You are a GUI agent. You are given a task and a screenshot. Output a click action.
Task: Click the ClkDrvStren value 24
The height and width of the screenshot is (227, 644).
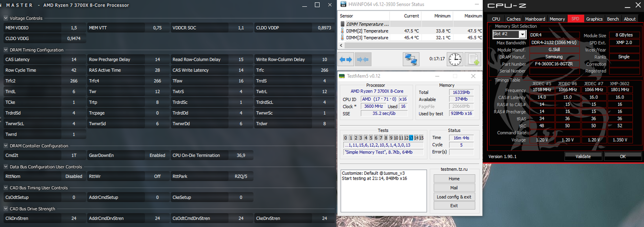click(x=74, y=218)
